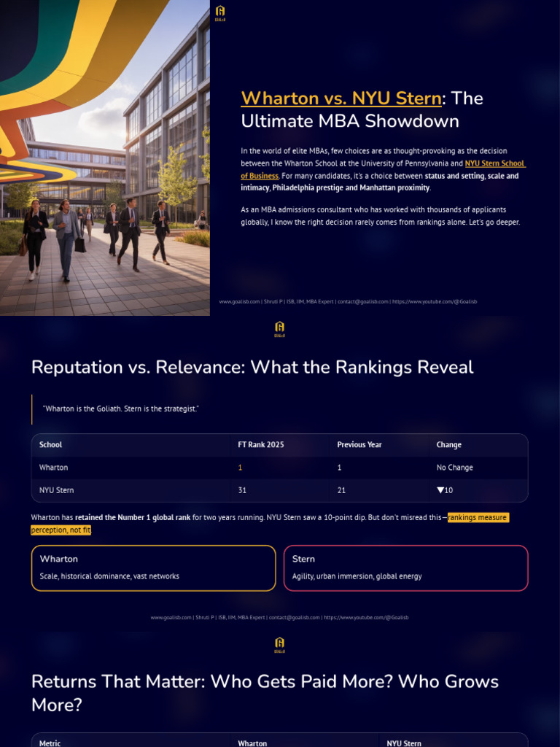
Task: Click the footer line beneath the intro paragraphs
Action: [348, 301]
